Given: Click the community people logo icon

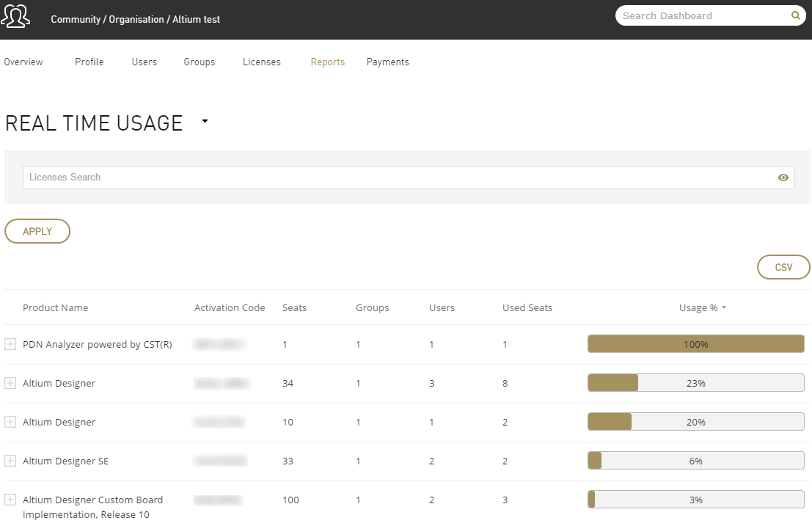Looking at the screenshot, I should (x=15, y=16).
